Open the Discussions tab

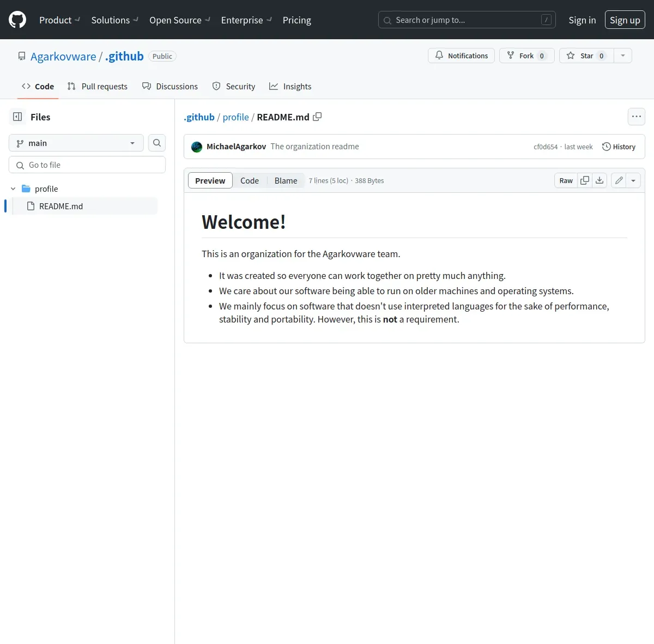(x=169, y=86)
